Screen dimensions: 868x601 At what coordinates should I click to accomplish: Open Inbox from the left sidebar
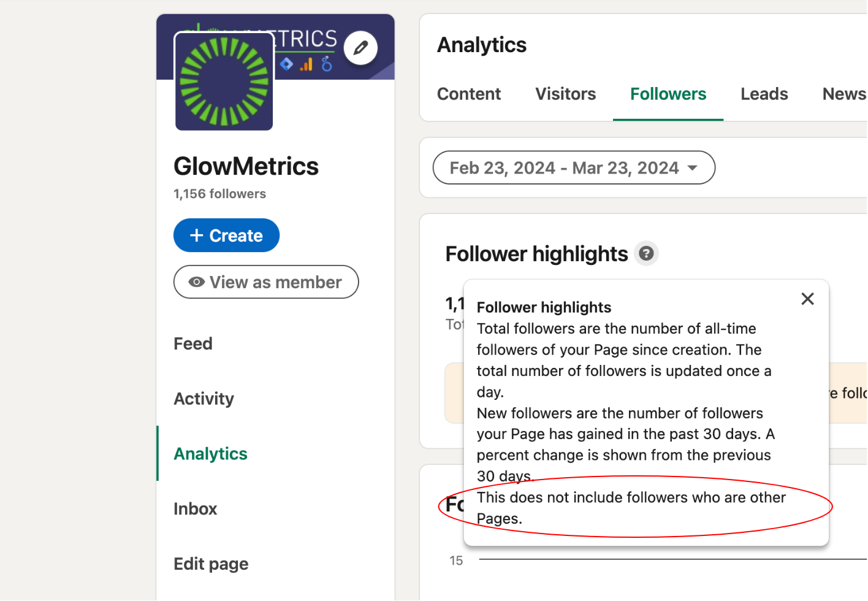[x=196, y=509]
